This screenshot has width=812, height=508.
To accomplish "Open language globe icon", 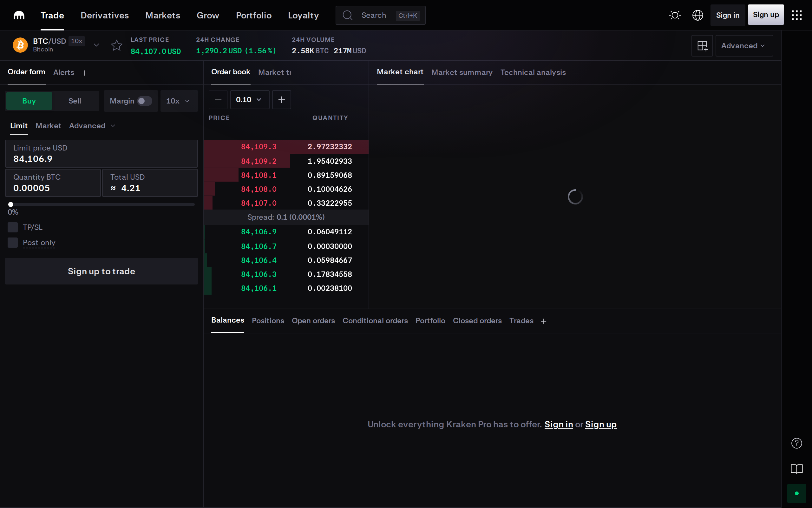I will [x=697, y=15].
